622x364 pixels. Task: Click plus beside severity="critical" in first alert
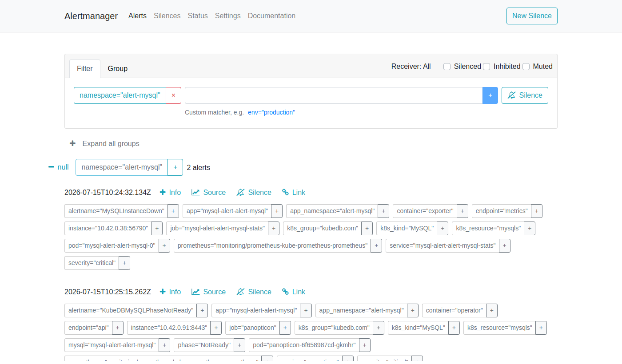coord(124,263)
